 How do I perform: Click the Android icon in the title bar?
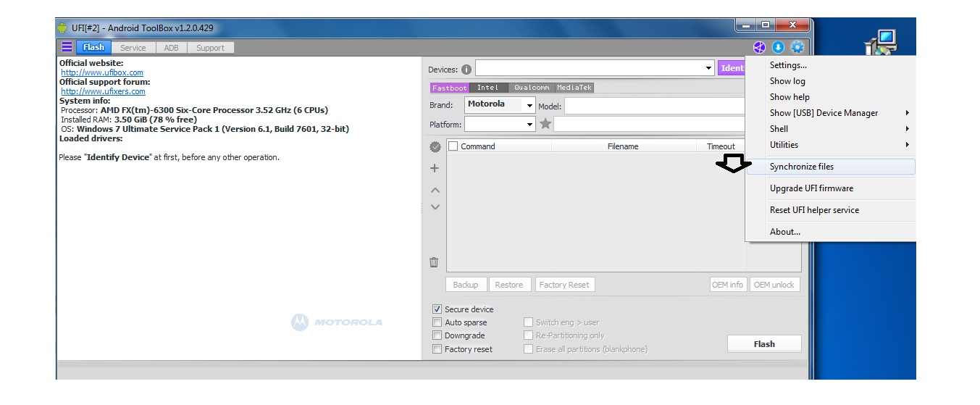tap(62, 28)
